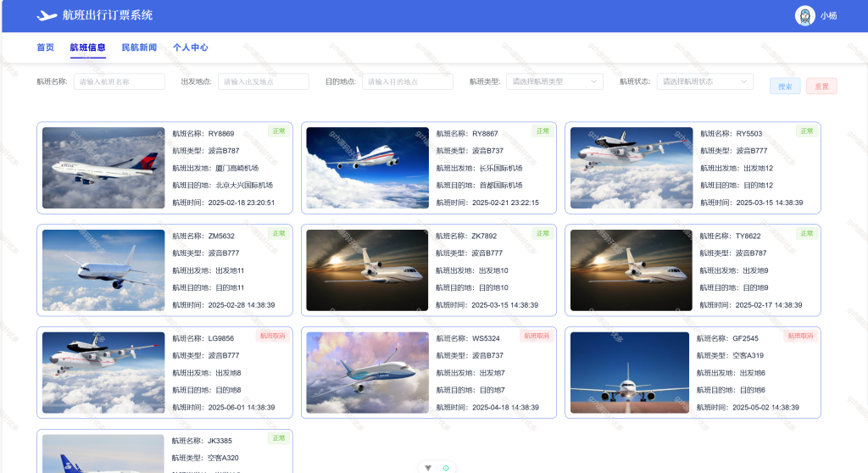Select flight name text TY8622
This screenshot has width=868, height=473.
748,236
